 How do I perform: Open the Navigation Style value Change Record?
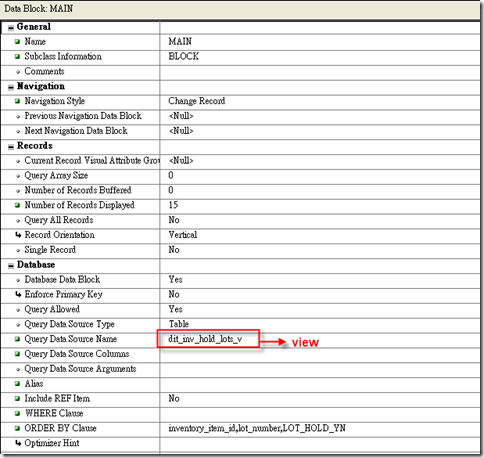(x=320, y=101)
